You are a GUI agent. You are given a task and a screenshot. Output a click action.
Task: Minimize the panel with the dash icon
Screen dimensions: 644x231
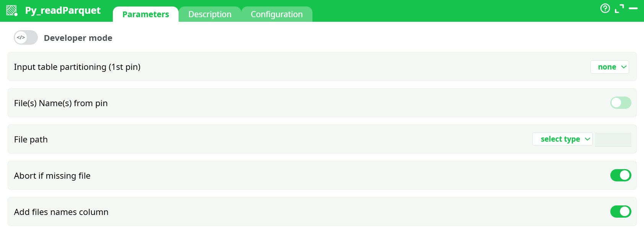click(633, 8)
